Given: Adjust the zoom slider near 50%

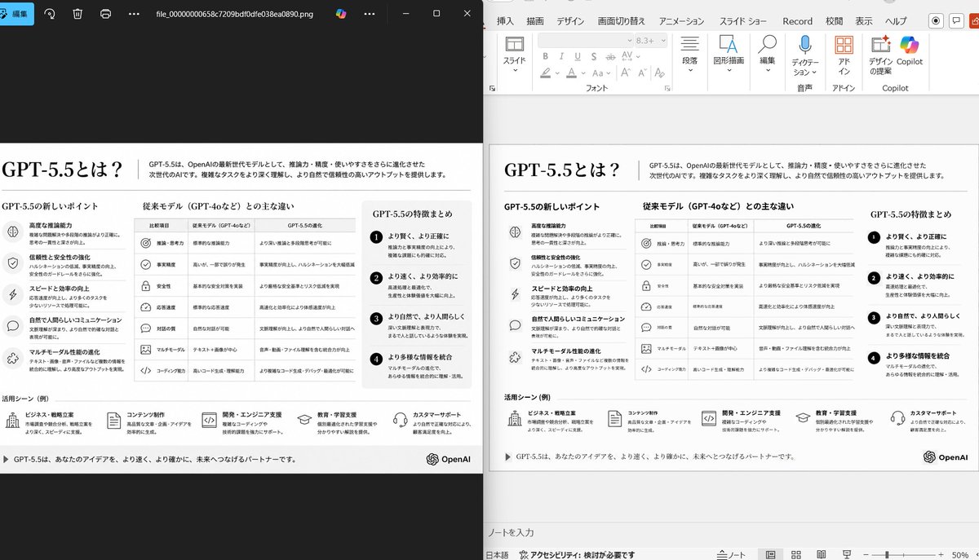Looking at the screenshot, I should [887, 553].
